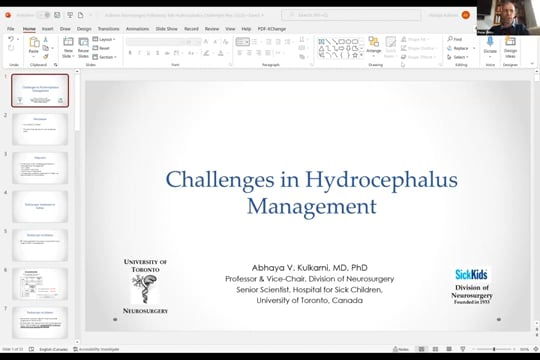The height and width of the screenshot is (360, 540).
Task: Start Slide Show from status bar icon
Action: [x=463, y=349]
